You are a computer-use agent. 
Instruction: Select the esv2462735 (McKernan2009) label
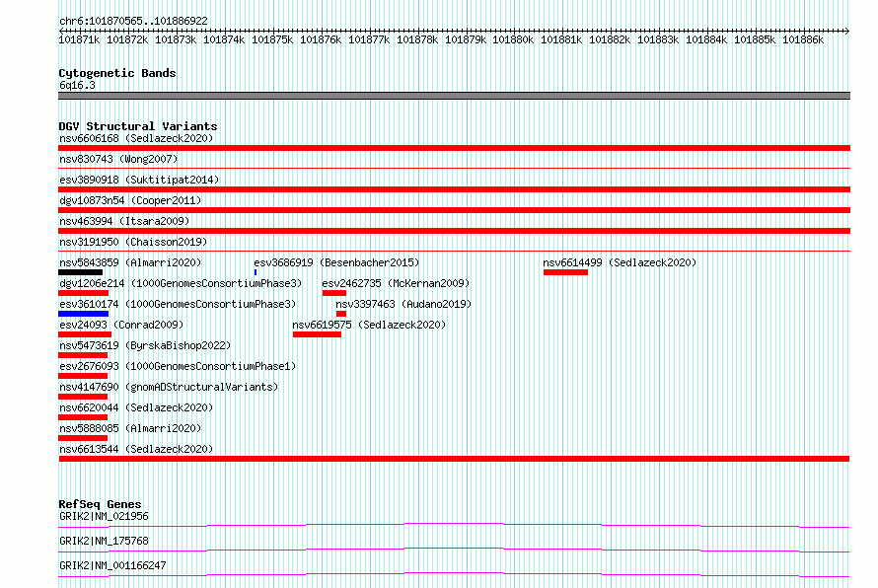tap(396, 283)
